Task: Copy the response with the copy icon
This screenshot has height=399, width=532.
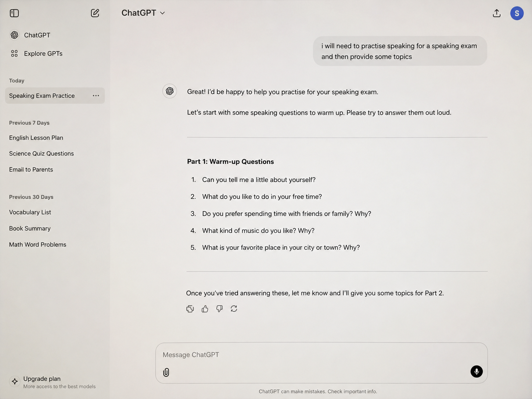Action: click(x=190, y=309)
